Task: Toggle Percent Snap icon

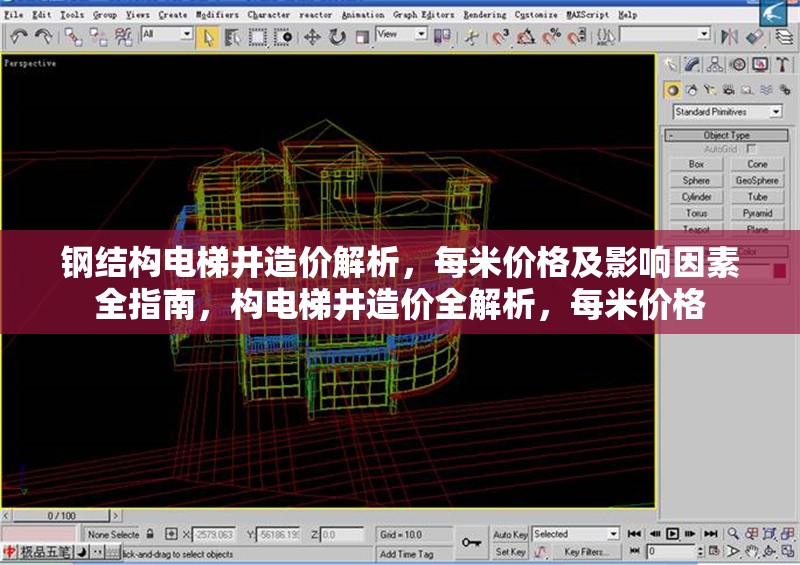Action: [551, 37]
